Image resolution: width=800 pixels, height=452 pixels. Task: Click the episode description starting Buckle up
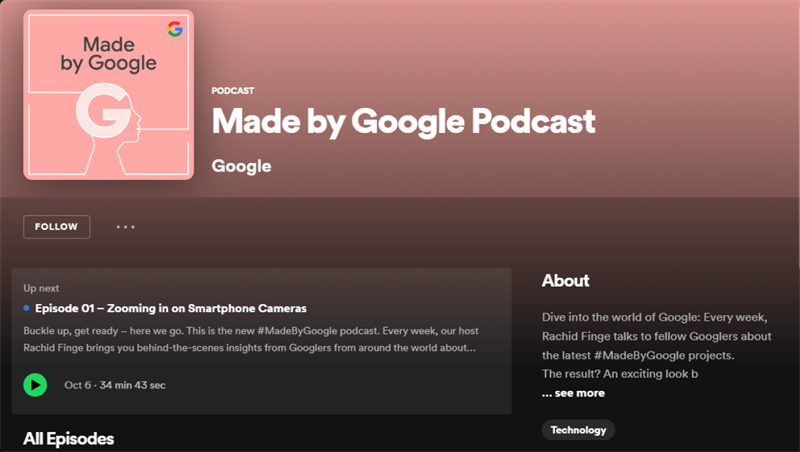pos(251,339)
